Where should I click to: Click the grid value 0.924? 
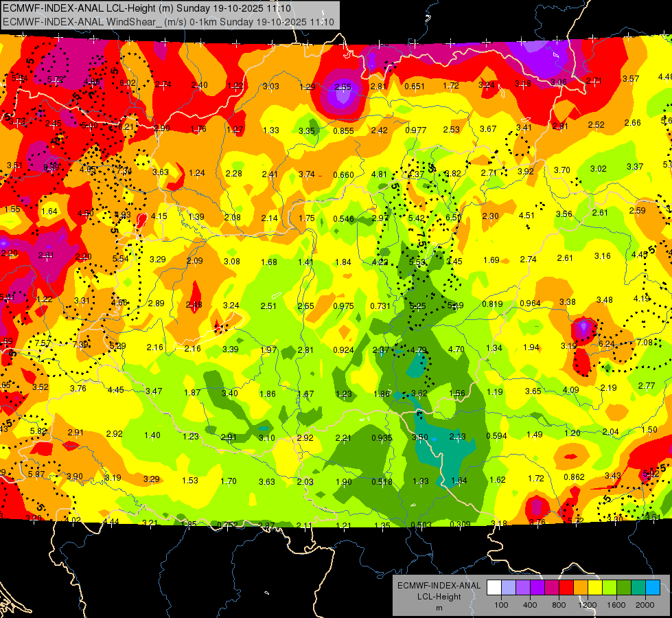tap(344, 350)
